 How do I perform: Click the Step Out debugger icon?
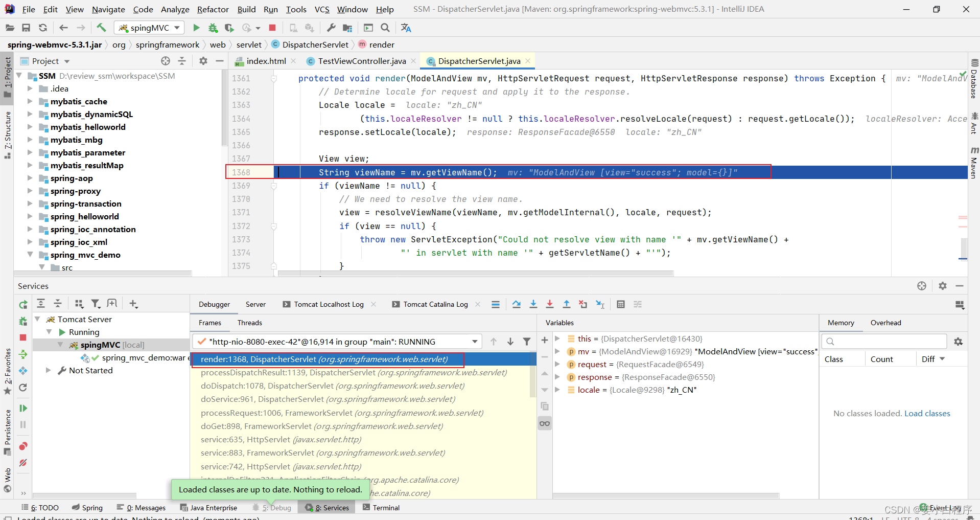pos(566,304)
